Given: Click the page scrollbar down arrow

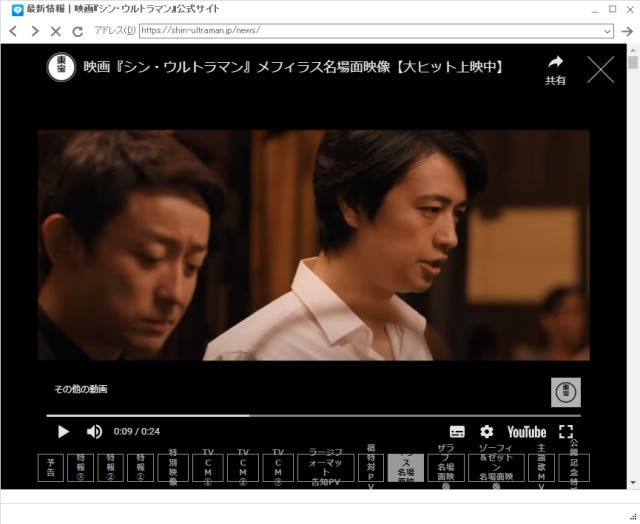Looking at the screenshot, I should [x=633, y=483].
